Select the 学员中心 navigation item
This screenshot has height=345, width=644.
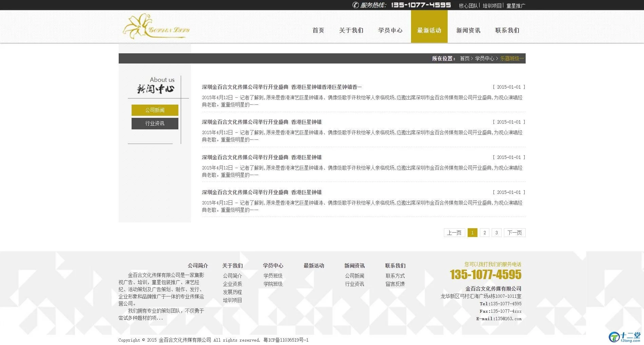coord(390,30)
